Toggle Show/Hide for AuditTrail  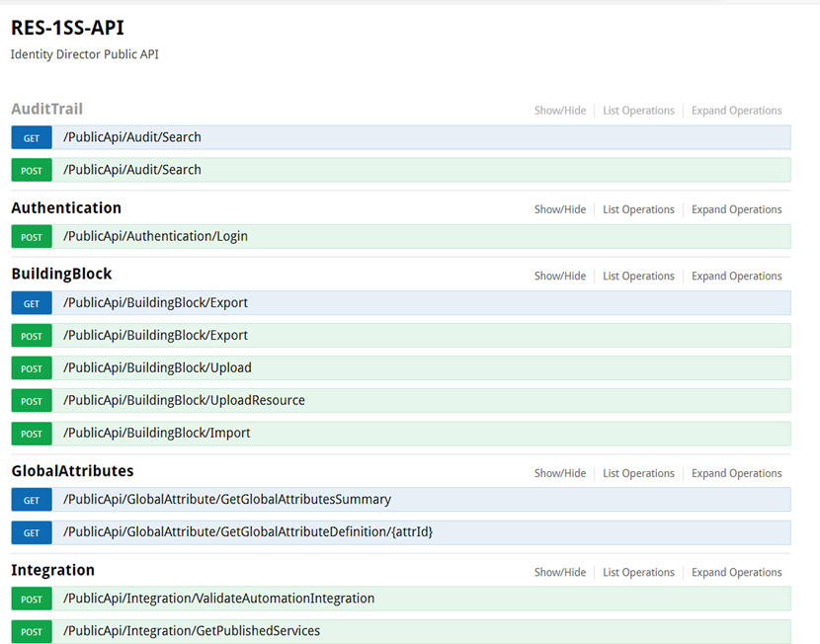559,111
